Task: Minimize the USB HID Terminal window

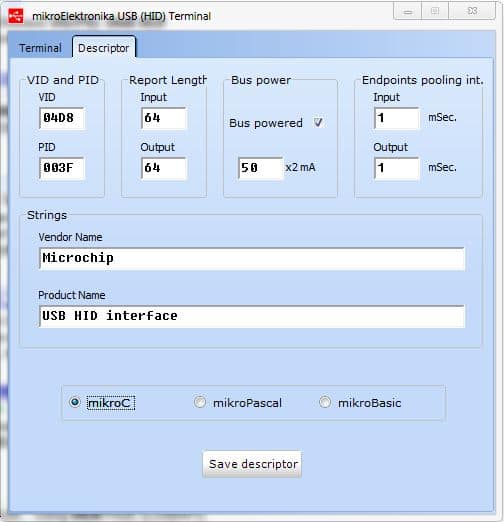Action: (407, 11)
